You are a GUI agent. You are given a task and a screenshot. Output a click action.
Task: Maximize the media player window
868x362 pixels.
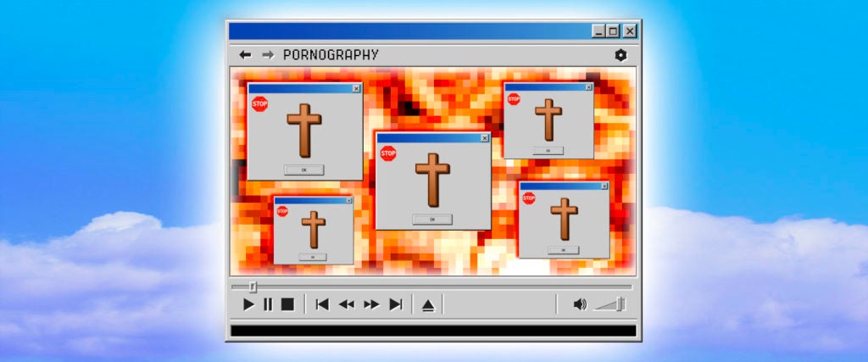click(x=614, y=31)
